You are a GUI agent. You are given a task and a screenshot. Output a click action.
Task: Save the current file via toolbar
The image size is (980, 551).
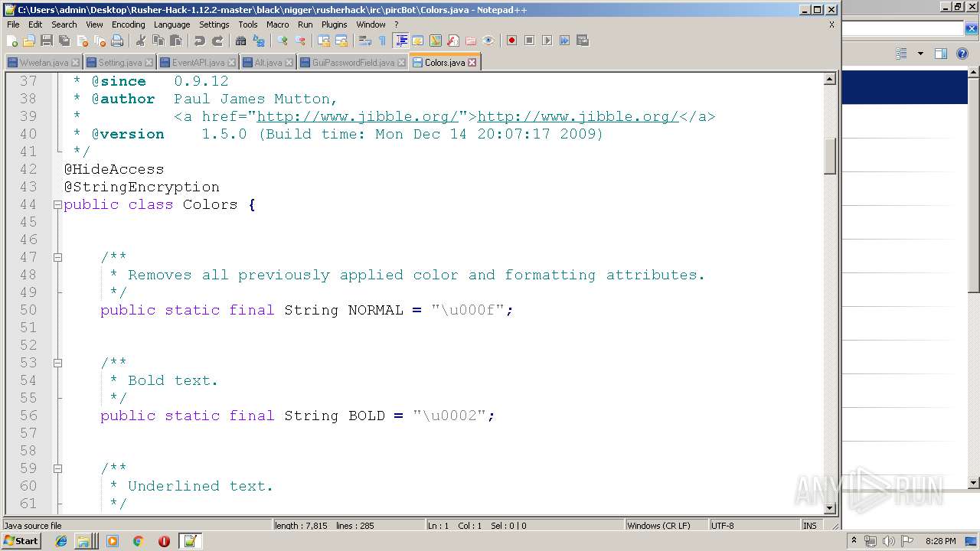[47, 41]
